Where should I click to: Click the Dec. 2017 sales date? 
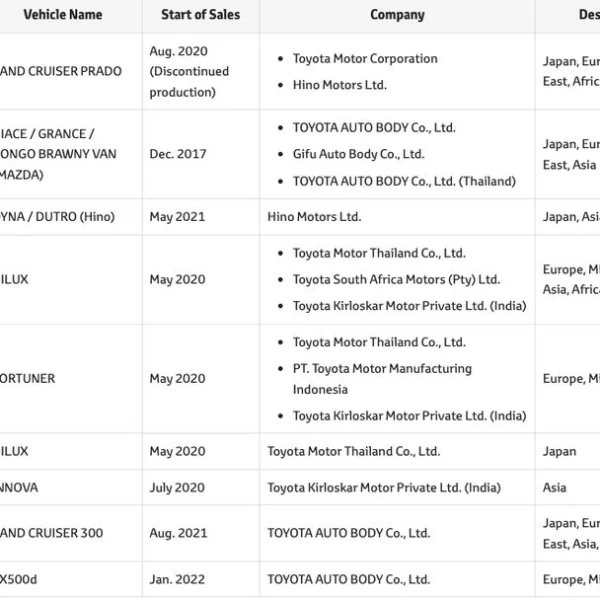[x=178, y=154]
